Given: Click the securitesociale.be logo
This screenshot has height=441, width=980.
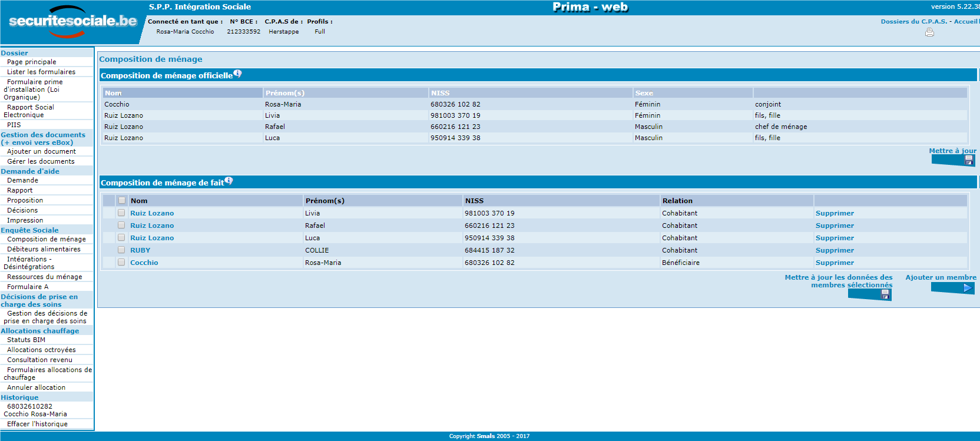Looking at the screenshot, I should [72, 21].
